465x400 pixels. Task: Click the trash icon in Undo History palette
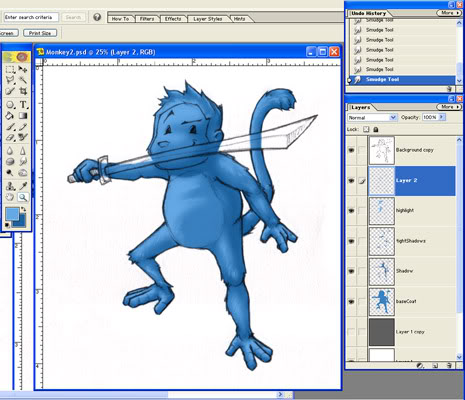coord(449,89)
